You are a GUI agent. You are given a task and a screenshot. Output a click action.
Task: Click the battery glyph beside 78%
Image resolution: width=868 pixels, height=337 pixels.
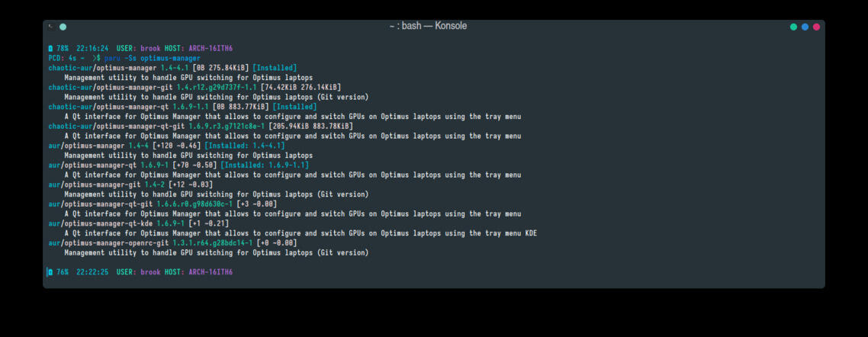pos(50,48)
